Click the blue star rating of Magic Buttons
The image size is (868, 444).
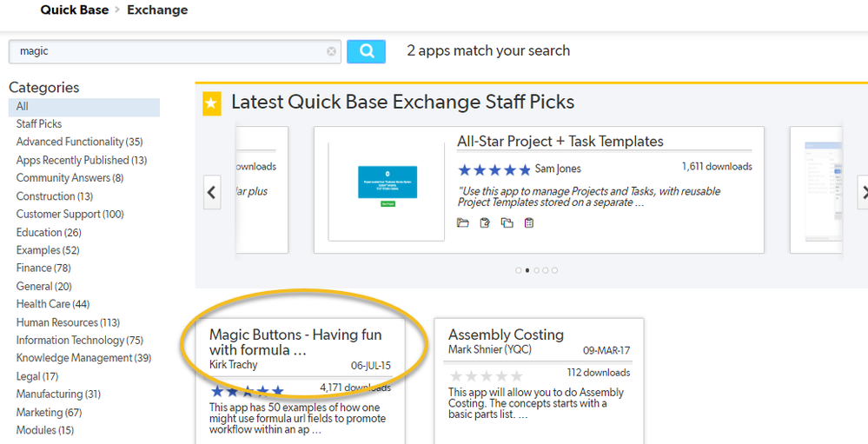[248, 391]
